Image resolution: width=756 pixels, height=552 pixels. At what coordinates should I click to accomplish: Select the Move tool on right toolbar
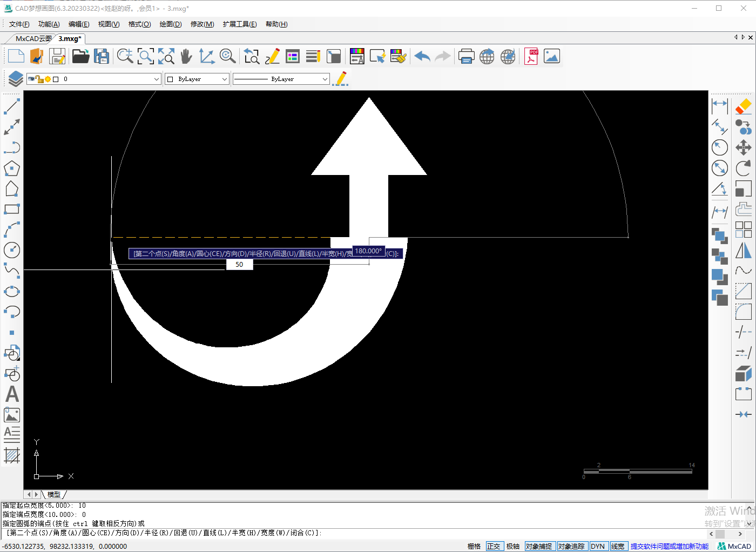744,147
